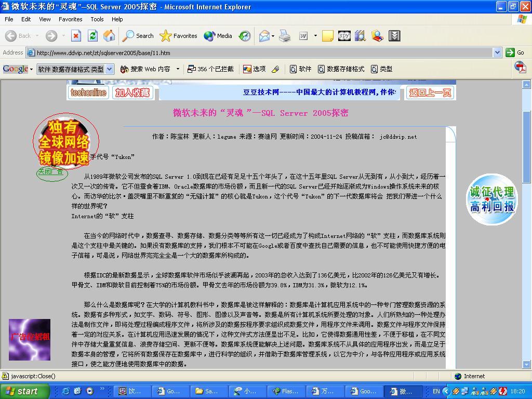Expand the Edit button dropdown arrow
The image size is (532, 399).
click(x=315, y=36)
